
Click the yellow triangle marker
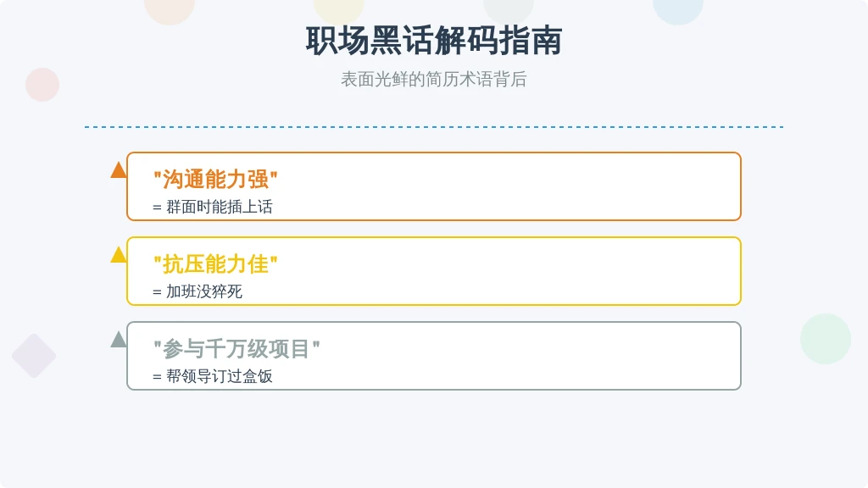pyautogui.click(x=119, y=254)
